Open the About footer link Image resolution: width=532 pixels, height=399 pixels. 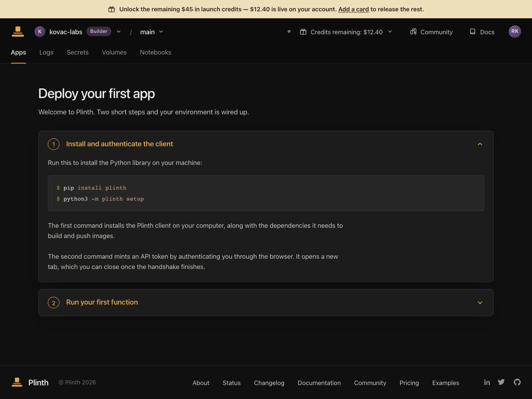tap(201, 383)
